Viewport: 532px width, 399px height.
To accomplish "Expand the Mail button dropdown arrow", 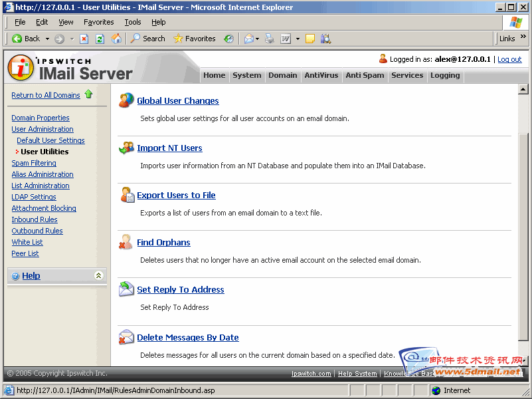I will click(258, 39).
